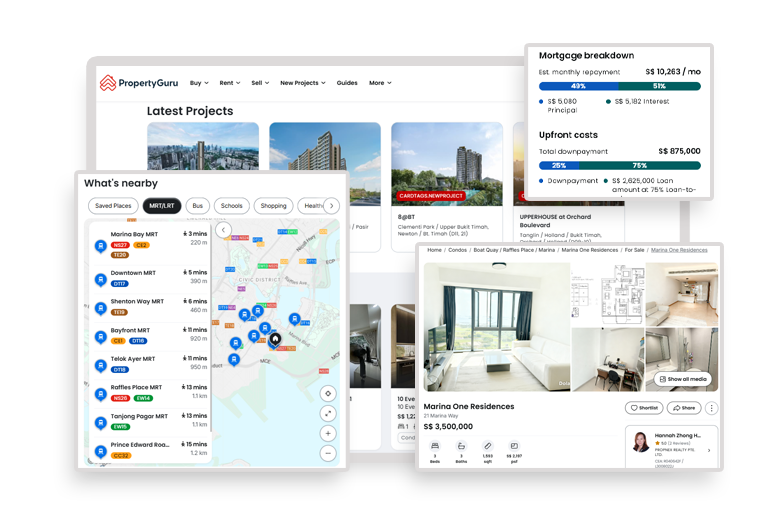Click the beds icon

pos(435,446)
